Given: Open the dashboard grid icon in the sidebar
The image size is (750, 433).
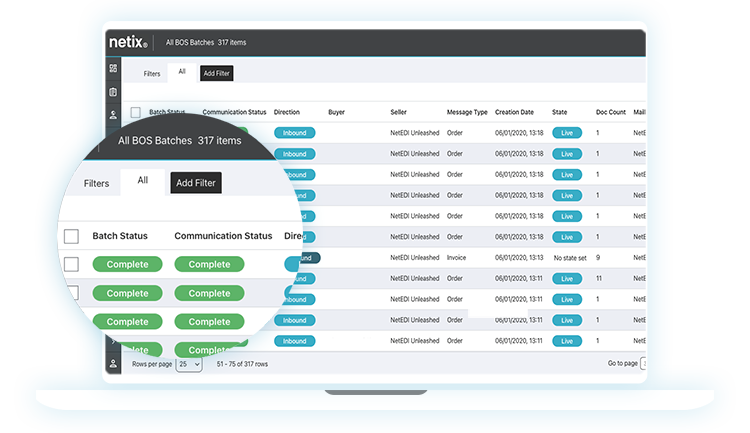Looking at the screenshot, I should click(113, 68).
